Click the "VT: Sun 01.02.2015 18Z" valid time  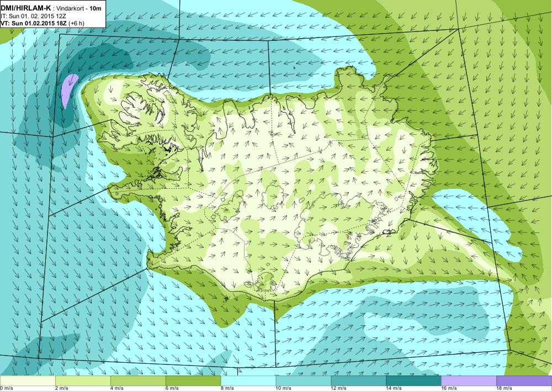coord(34,23)
